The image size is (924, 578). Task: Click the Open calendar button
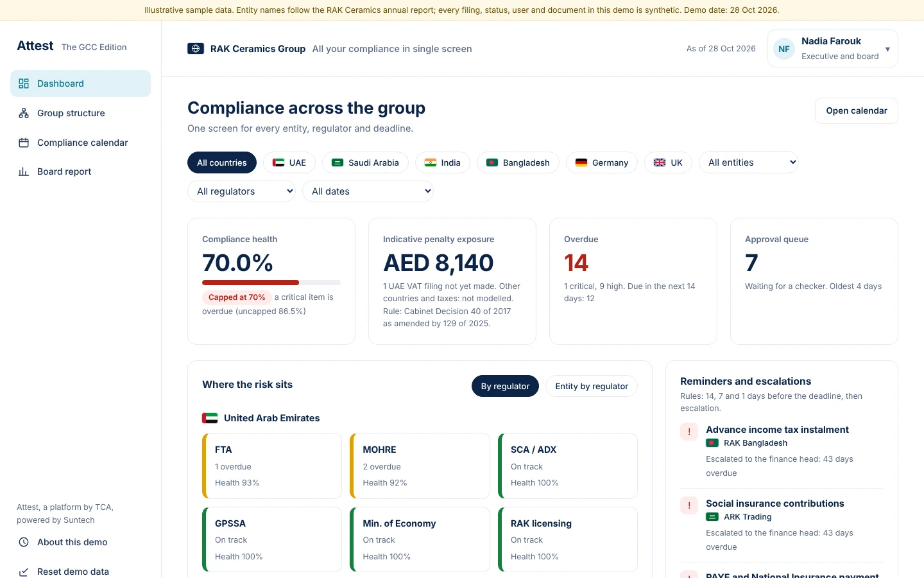pyautogui.click(x=856, y=110)
